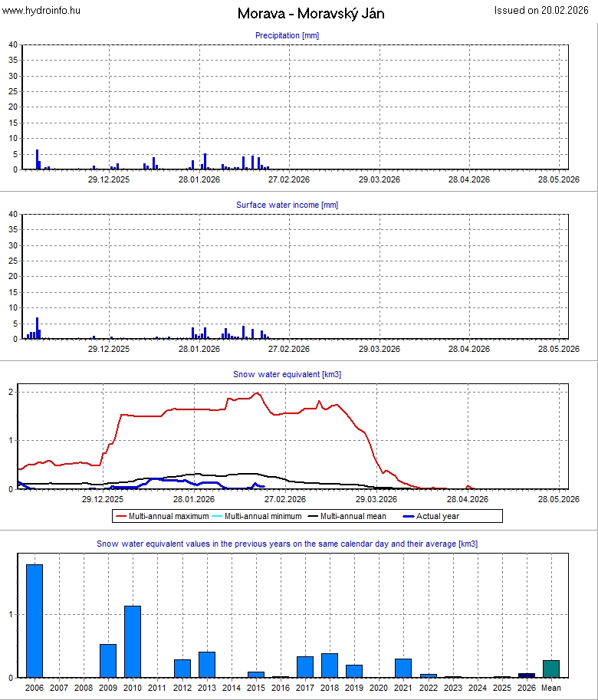Click the 2006 bar in yearly chart
Screen dimensions: 598x700
click(x=34, y=621)
